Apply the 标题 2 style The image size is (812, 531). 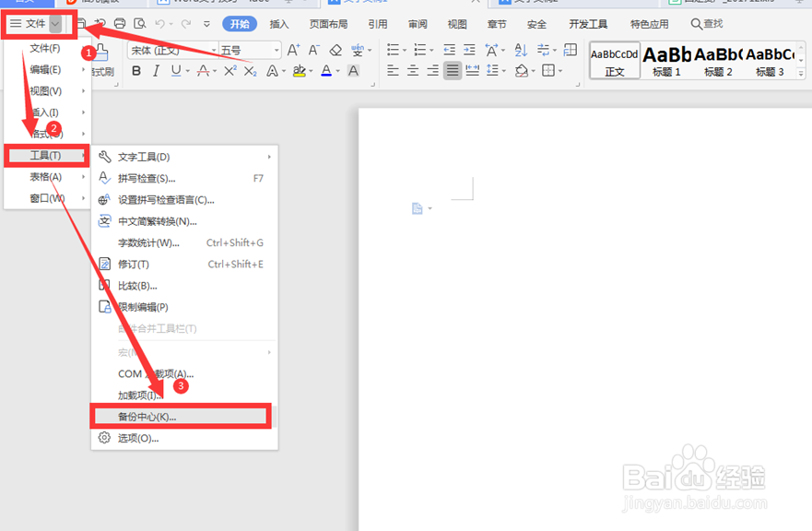(x=718, y=61)
